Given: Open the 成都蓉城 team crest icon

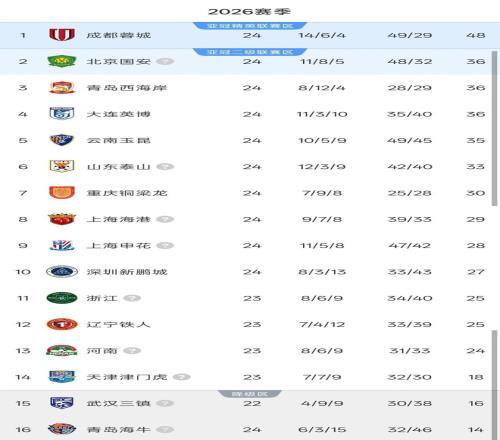Looking at the screenshot, I should click(x=62, y=35).
